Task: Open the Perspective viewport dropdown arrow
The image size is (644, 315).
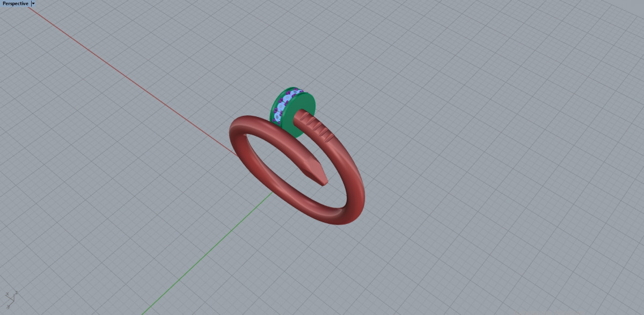Action: [33, 3]
